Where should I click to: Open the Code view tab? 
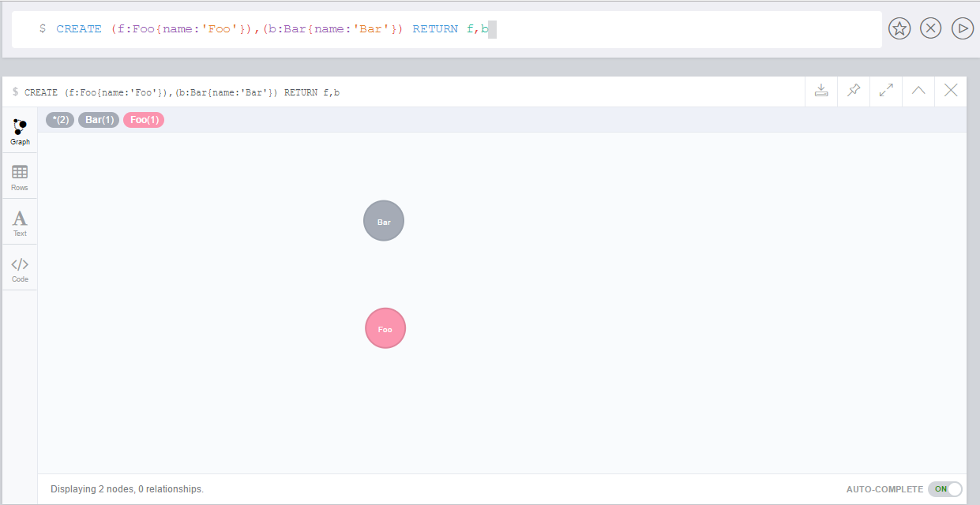19,267
